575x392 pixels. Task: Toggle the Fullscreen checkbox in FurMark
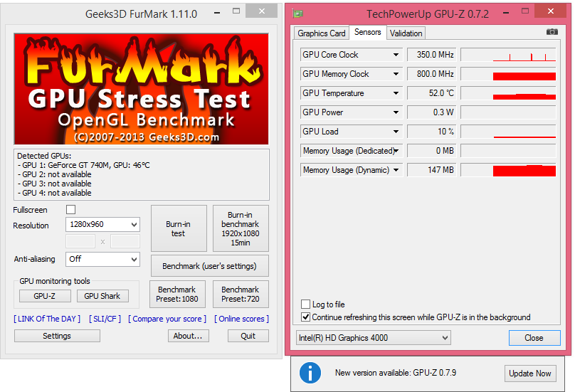pyautogui.click(x=70, y=209)
